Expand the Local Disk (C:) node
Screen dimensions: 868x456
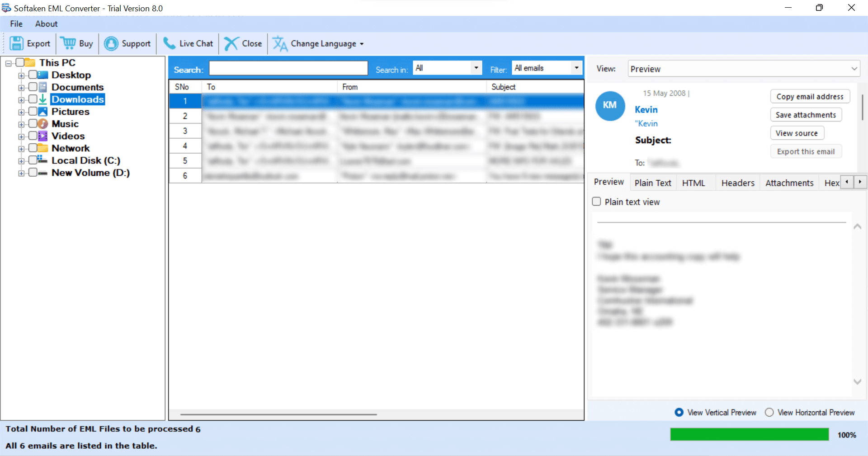coord(21,161)
